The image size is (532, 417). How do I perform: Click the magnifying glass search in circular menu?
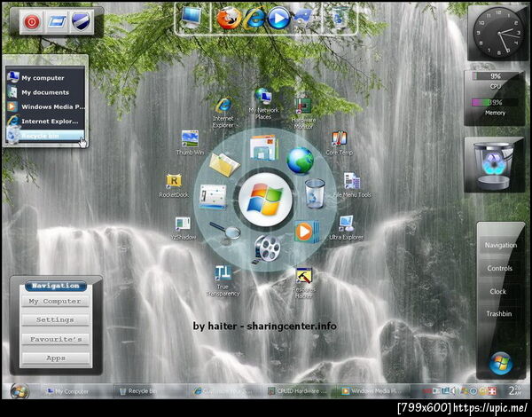tap(225, 230)
